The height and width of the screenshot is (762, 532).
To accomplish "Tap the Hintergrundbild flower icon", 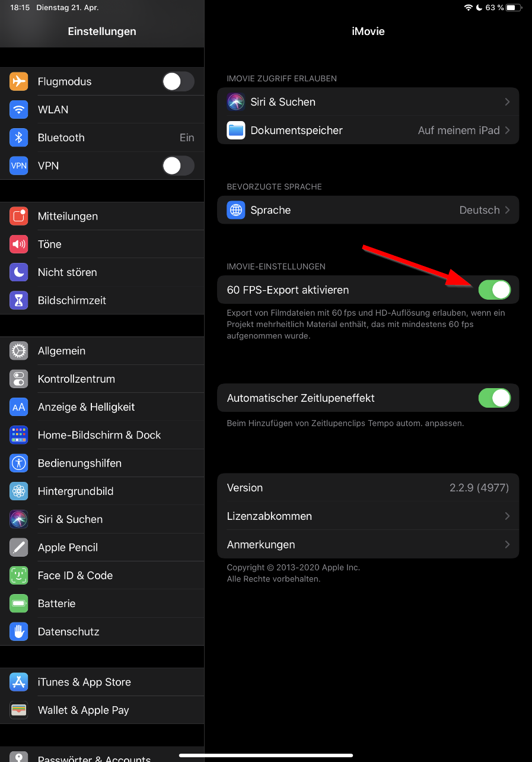I will (x=19, y=491).
